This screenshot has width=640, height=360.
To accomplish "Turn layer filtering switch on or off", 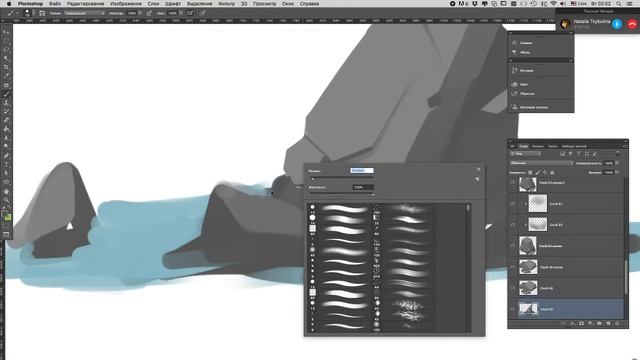I will pyautogui.click(x=618, y=154).
